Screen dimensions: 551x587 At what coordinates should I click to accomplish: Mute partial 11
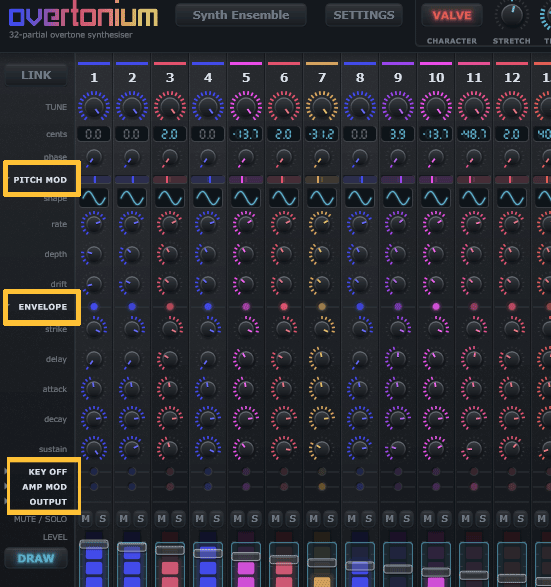[466, 518]
